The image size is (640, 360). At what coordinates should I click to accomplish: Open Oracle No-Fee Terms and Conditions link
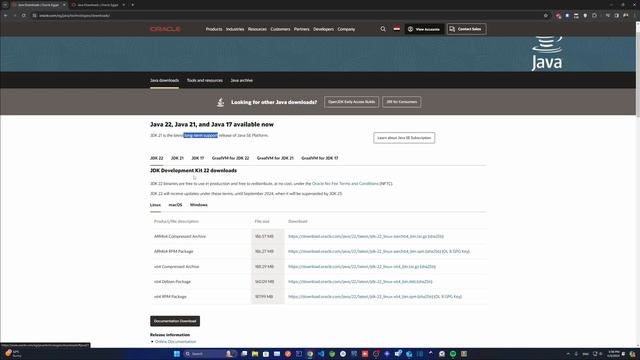coord(345,184)
